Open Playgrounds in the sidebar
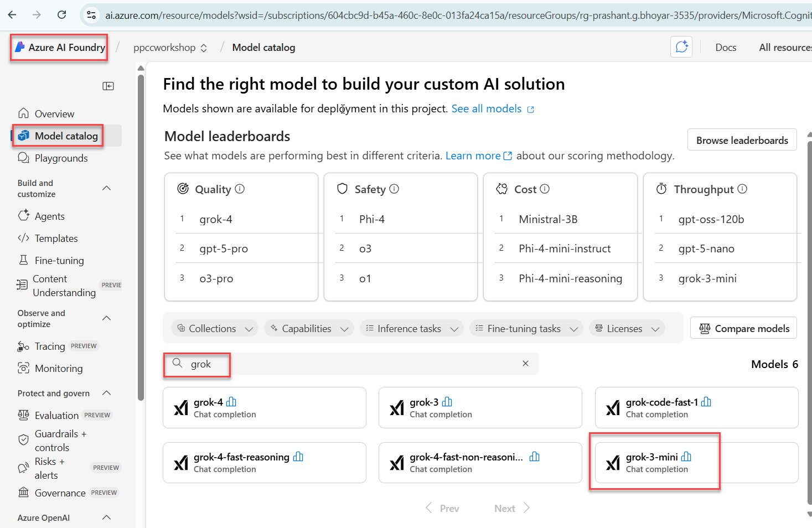The image size is (812, 528). [x=61, y=158]
